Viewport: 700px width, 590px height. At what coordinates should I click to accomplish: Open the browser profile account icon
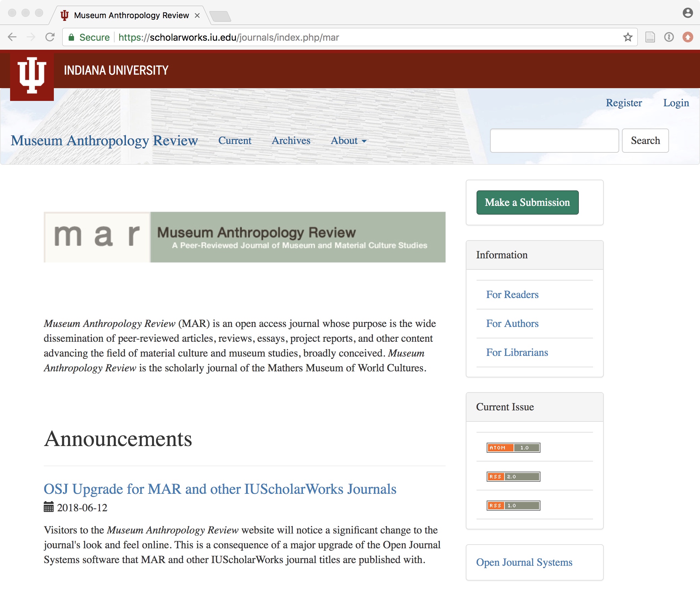tap(688, 13)
